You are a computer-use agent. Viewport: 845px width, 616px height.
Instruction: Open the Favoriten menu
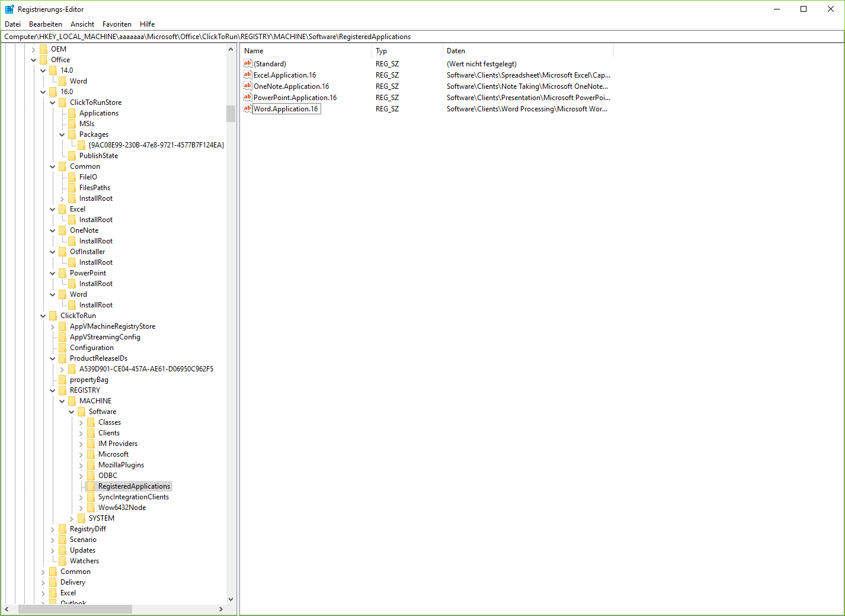click(x=117, y=24)
